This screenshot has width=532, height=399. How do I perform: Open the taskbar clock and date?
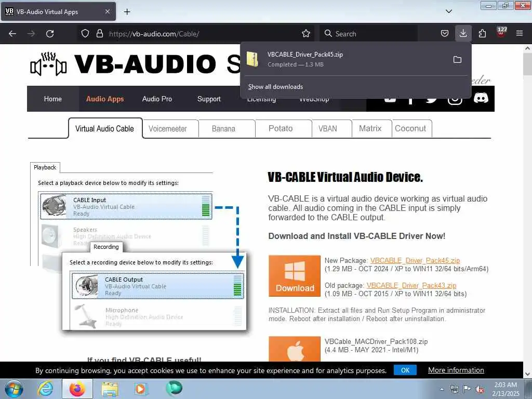tap(506, 389)
